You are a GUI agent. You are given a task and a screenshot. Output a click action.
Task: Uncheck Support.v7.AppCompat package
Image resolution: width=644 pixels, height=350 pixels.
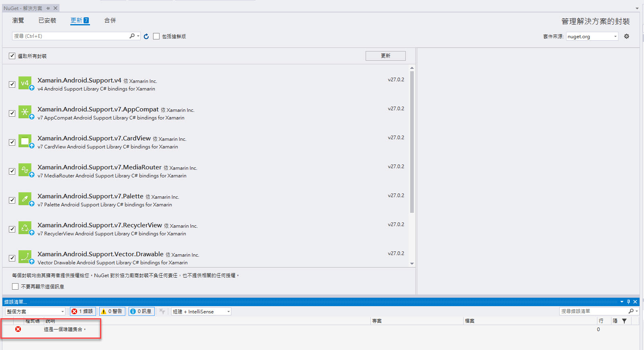click(x=12, y=113)
